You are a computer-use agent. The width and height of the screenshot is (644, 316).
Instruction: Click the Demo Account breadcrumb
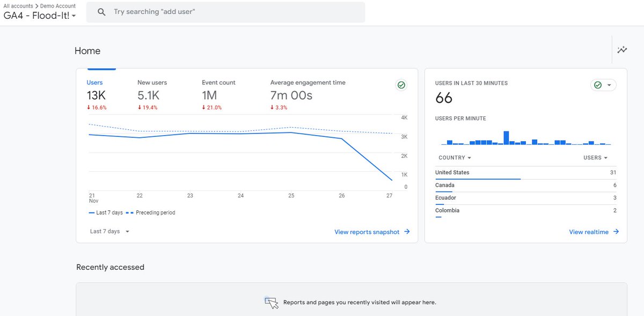click(x=57, y=5)
